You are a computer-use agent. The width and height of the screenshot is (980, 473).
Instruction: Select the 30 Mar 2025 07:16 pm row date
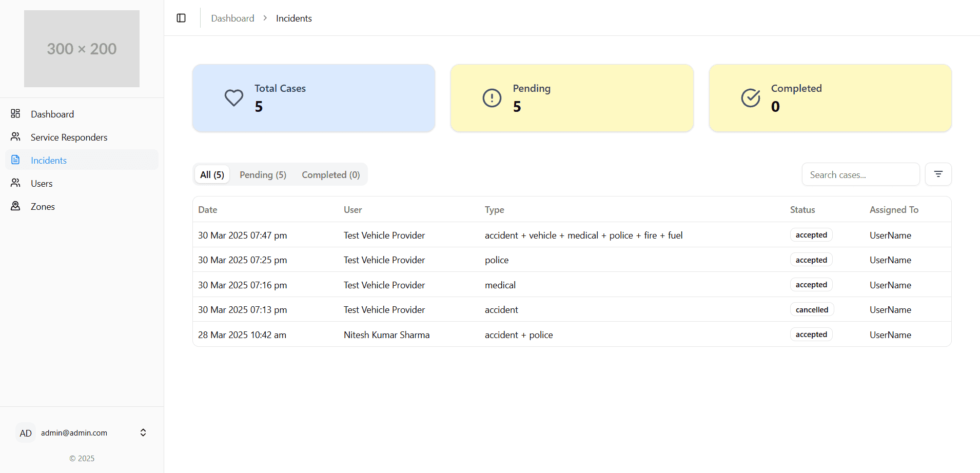(242, 285)
